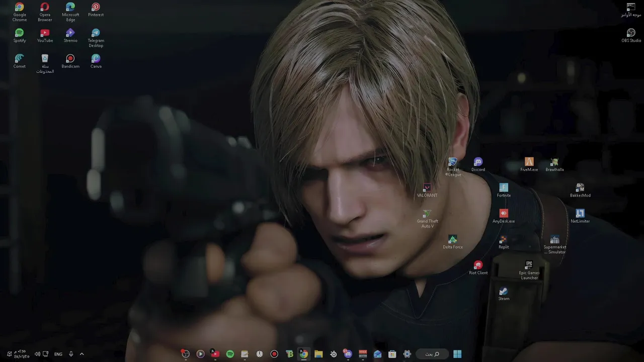Image resolution: width=644 pixels, height=362 pixels.
Task: Select the Comet desktop icon
Action: click(19, 61)
